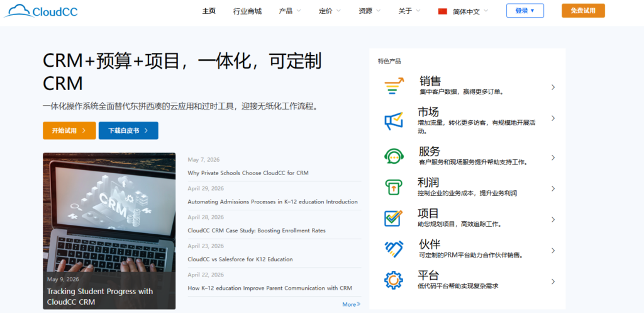
Task: Open "CloudCC CRM Case Study: Boosting Enrollment Rates"
Action: [257, 230]
